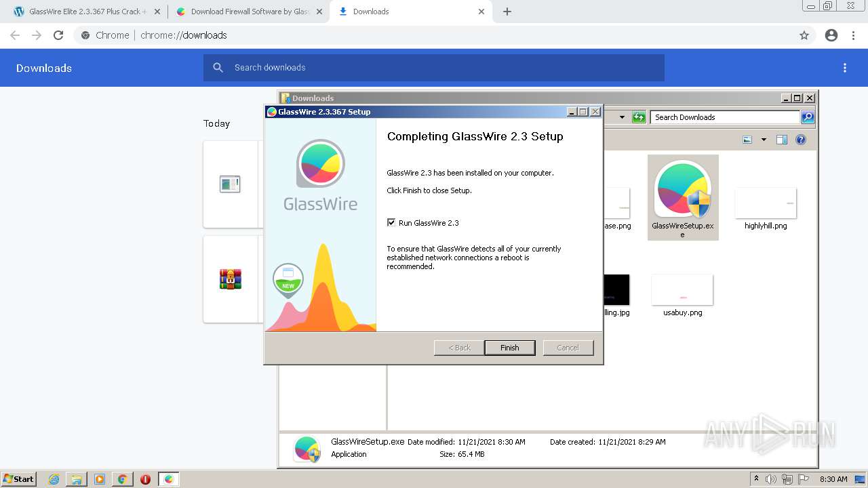This screenshot has height=488, width=868.
Task: Maximize the Downloads Explorer window
Action: coord(797,98)
